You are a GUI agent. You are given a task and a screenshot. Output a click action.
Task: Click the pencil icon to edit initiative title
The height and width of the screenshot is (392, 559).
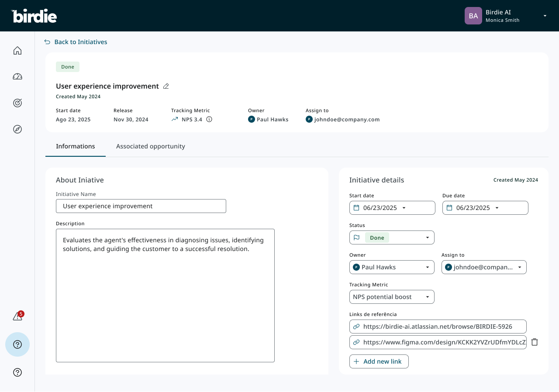coord(166,86)
